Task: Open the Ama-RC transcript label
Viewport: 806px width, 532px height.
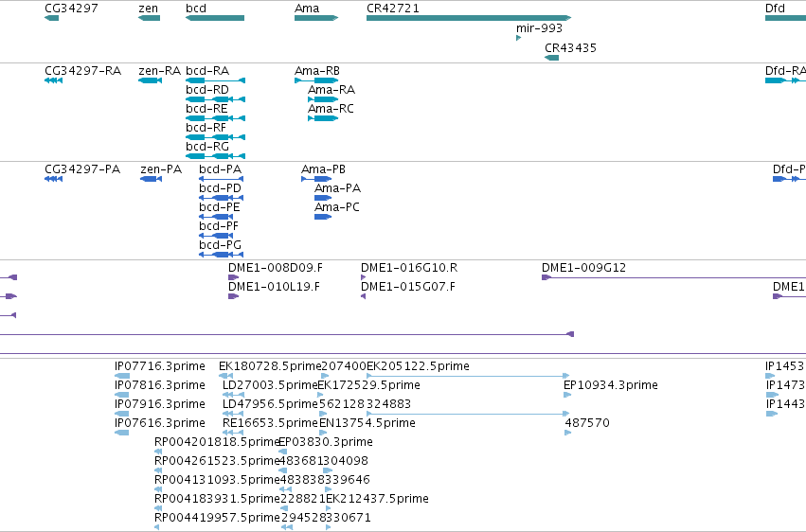Action: tap(331, 109)
